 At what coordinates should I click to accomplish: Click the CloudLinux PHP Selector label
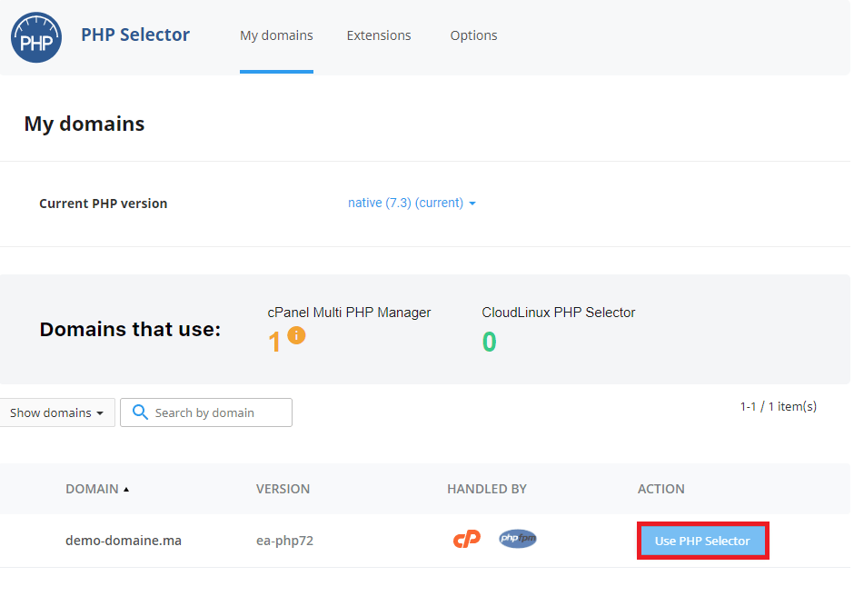(x=558, y=313)
